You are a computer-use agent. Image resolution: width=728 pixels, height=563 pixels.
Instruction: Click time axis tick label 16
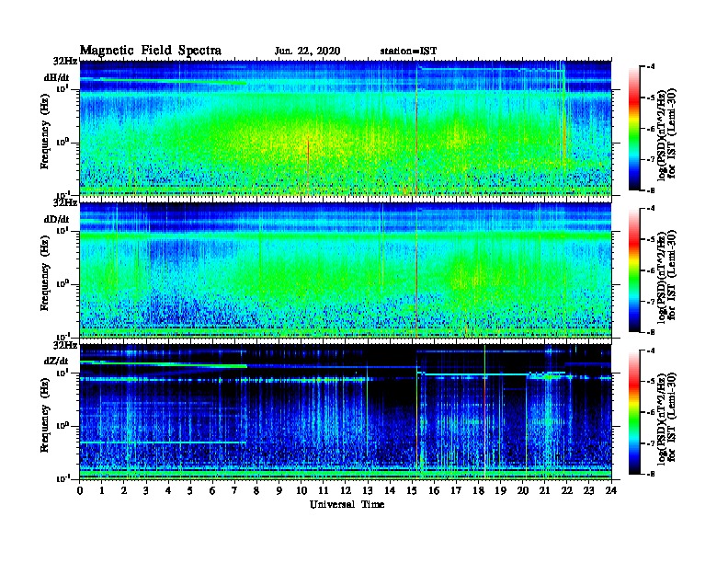click(x=434, y=490)
